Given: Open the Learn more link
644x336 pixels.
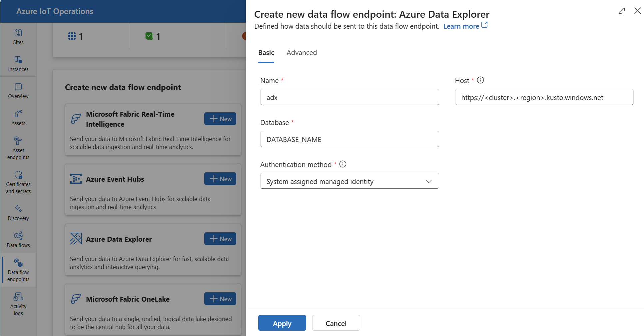Looking at the screenshot, I should [x=461, y=26].
